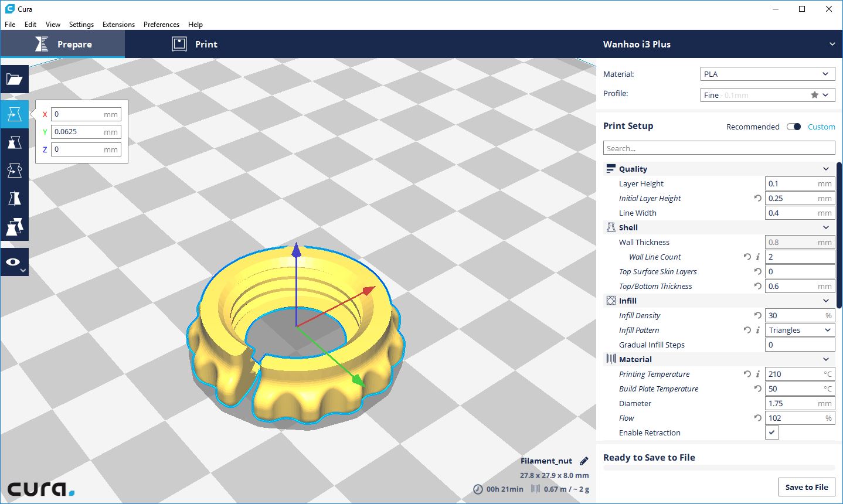Click the filament length icon beside 0.67 m

(x=535, y=489)
